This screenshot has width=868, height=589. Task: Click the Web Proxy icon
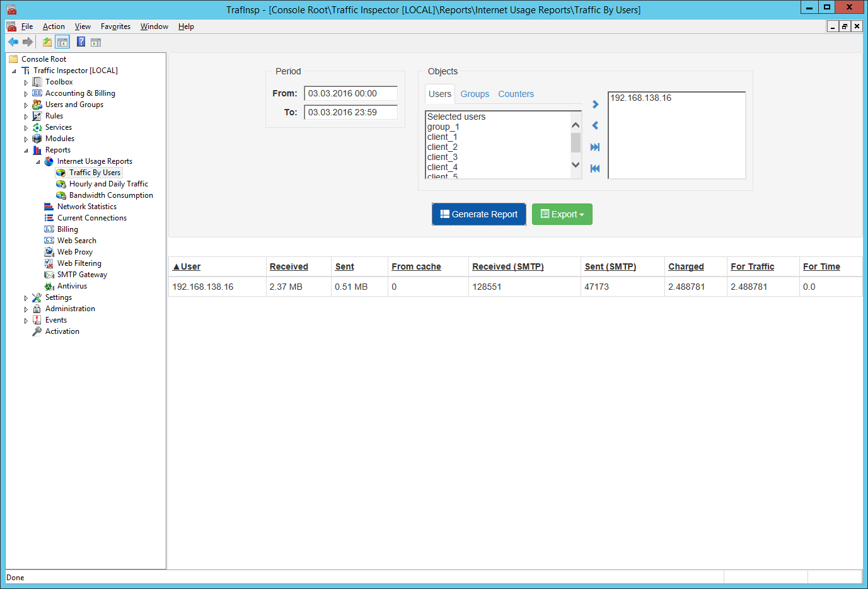point(49,252)
